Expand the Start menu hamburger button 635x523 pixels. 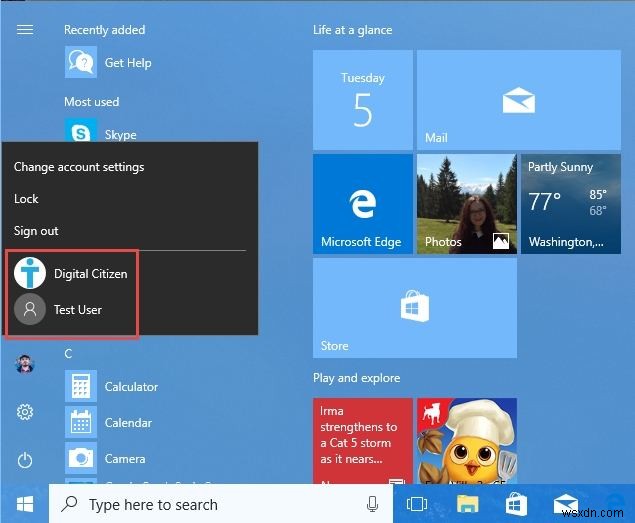(25, 30)
